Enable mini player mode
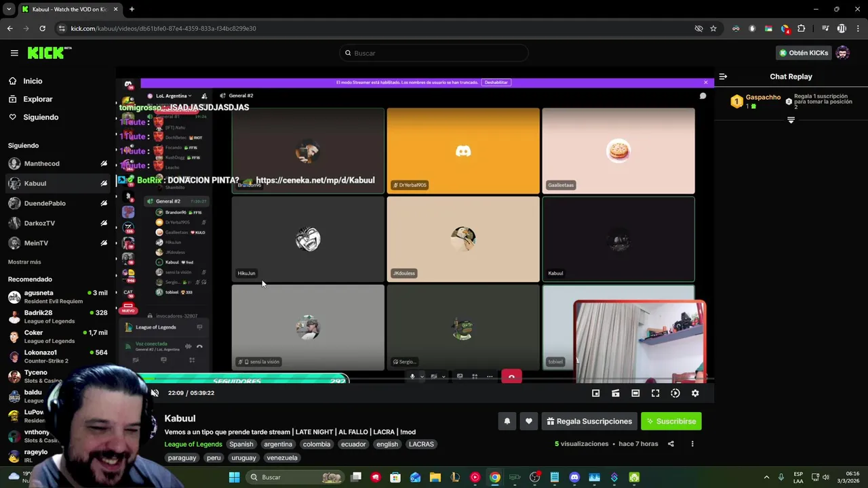 point(595,393)
